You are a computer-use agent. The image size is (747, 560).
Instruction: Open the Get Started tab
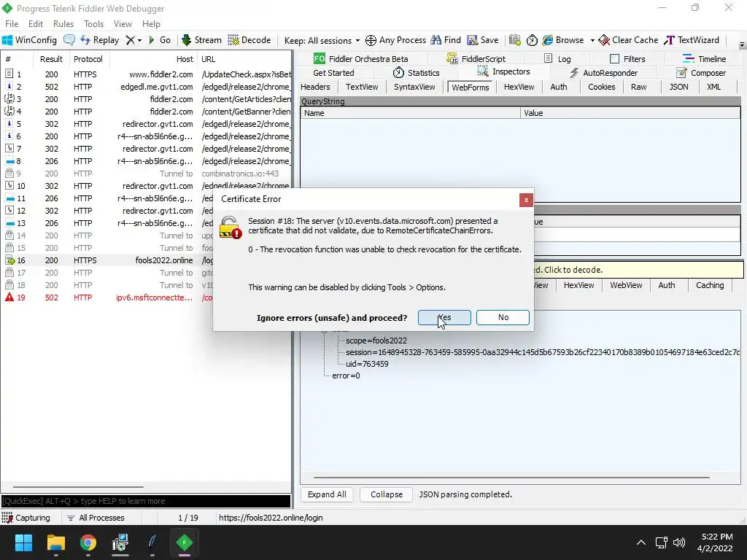[x=333, y=73]
